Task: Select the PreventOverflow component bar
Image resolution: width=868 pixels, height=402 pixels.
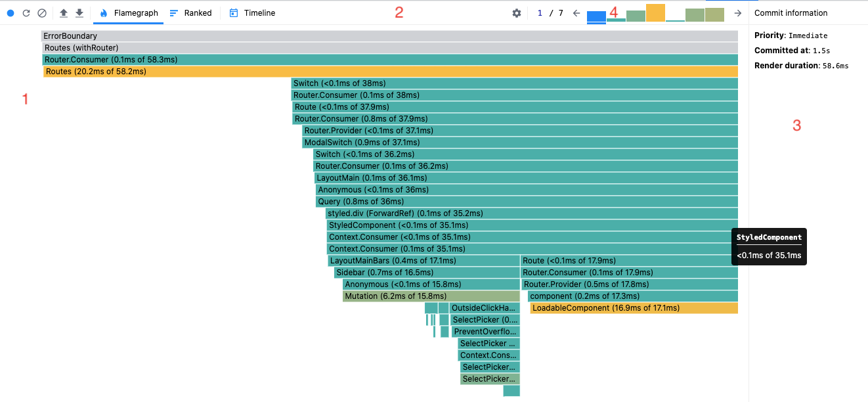Action: [x=486, y=331]
